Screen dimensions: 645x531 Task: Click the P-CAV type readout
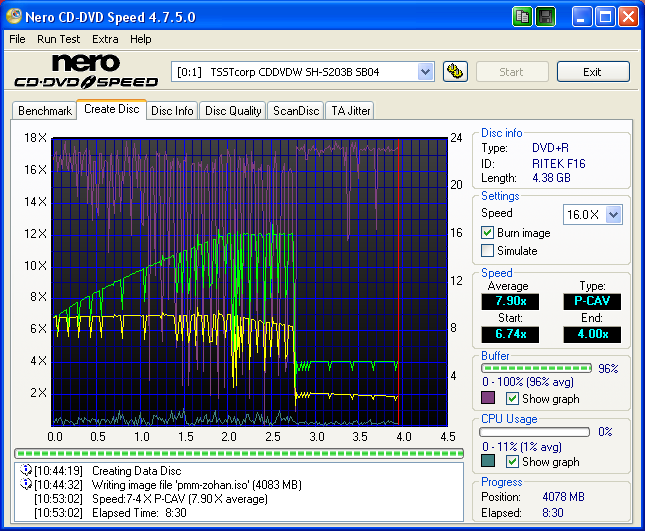click(592, 301)
